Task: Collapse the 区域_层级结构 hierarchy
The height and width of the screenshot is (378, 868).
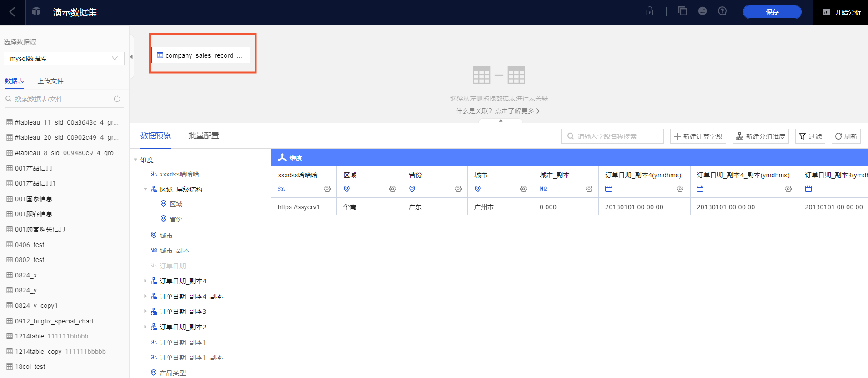Action: pyautogui.click(x=146, y=190)
